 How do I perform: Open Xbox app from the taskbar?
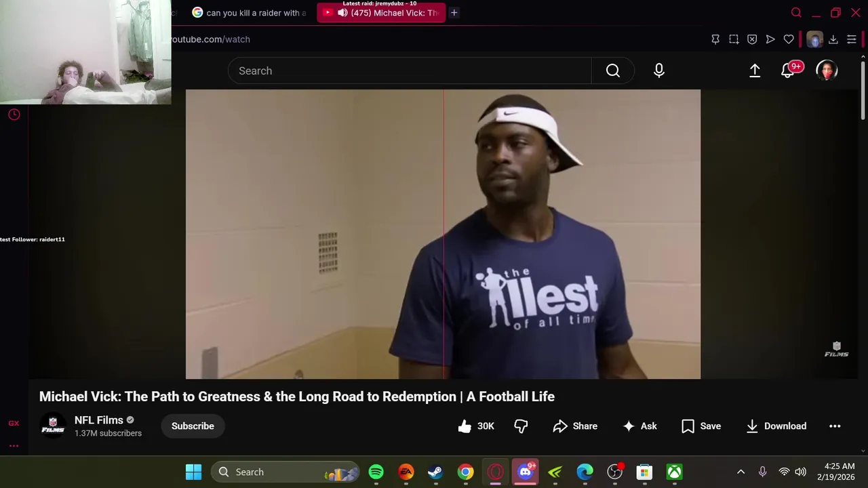point(674,472)
